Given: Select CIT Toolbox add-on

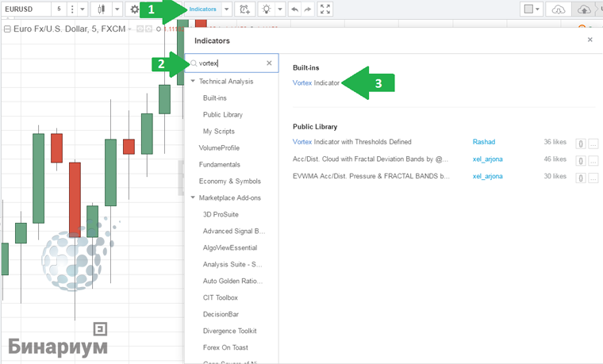Looking at the screenshot, I should pos(220,297).
